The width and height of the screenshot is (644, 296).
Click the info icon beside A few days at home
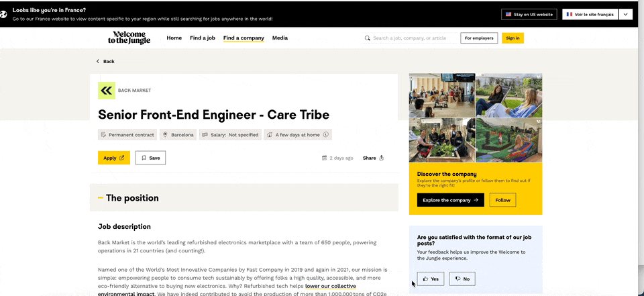pos(326,135)
